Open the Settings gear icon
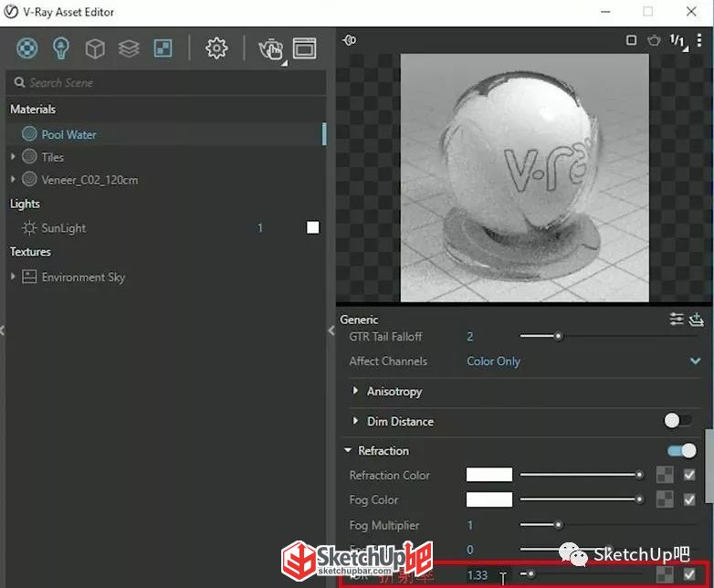The height and width of the screenshot is (588, 714). point(216,47)
